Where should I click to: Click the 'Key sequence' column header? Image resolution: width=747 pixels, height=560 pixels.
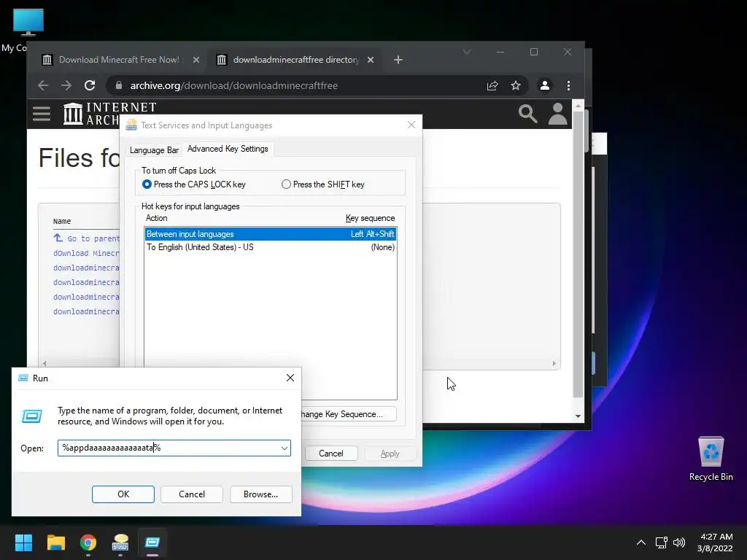[x=370, y=218]
